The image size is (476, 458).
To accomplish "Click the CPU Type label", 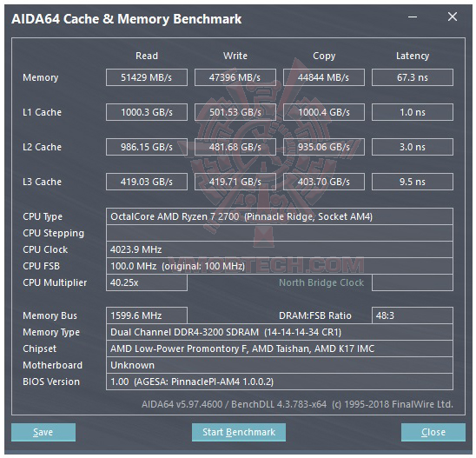I will point(43,217).
